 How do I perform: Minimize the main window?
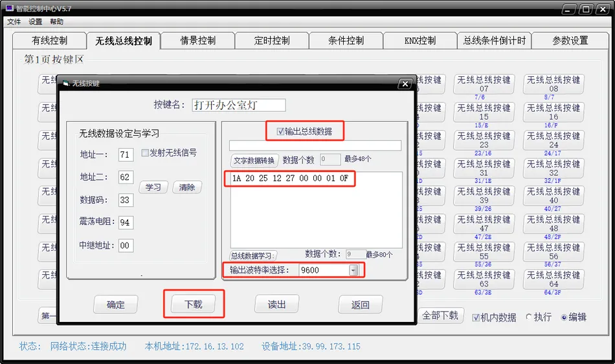(569, 9)
